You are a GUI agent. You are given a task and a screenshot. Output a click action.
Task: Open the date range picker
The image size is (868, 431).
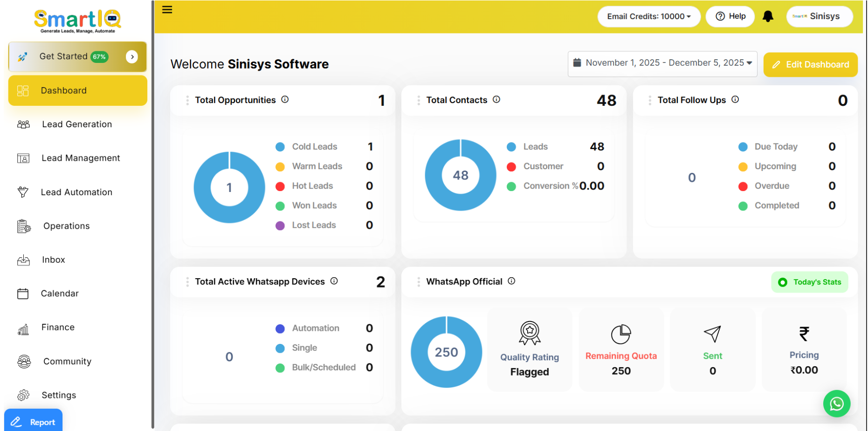tap(662, 63)
